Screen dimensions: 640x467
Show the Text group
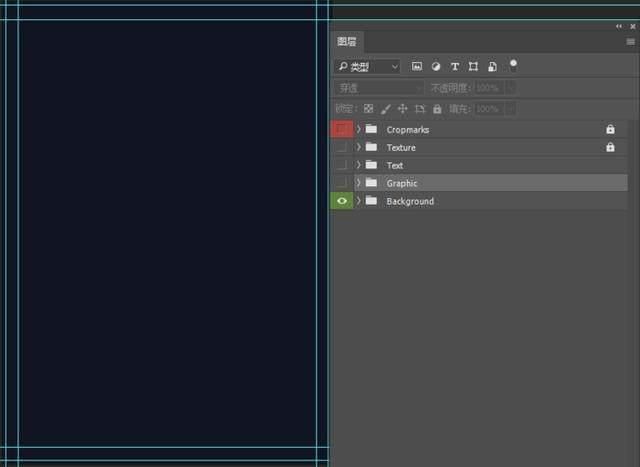tap(342, 165)
